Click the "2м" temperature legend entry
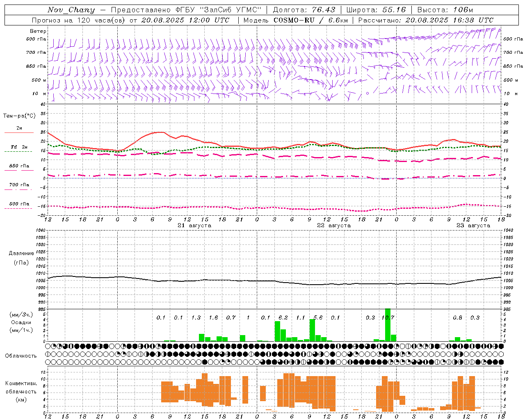The height and width of the screenshot is (420, 525). point(19,128)
